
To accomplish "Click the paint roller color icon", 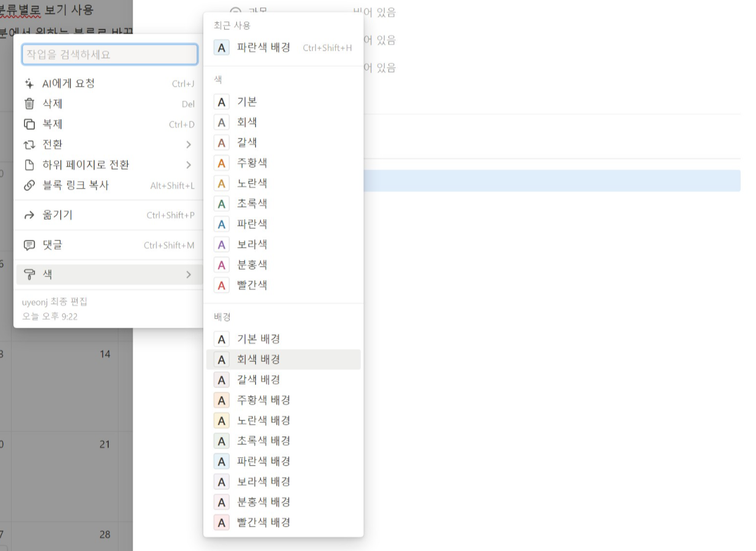I will 29,275.
